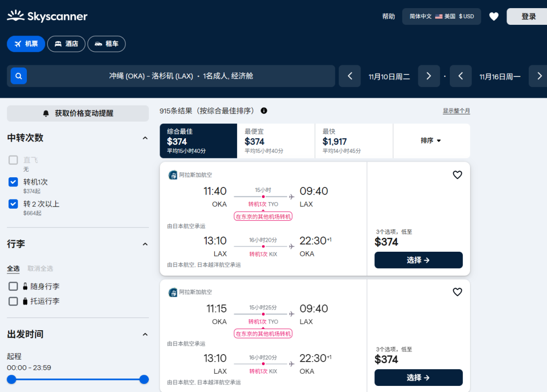Screen dimensions: 547x392
Task: Open the 排序 sort dropdown
Action: (431, 140)
